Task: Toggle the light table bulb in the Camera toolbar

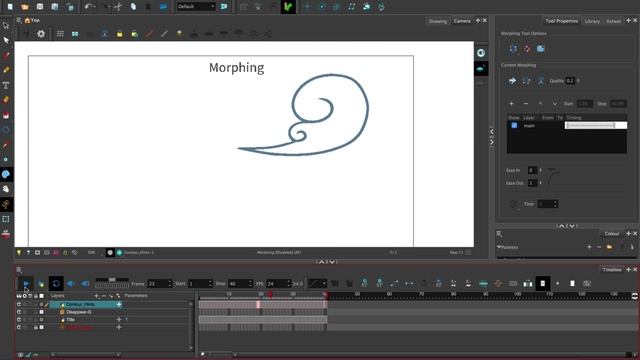Action: [x=179, y=34]
